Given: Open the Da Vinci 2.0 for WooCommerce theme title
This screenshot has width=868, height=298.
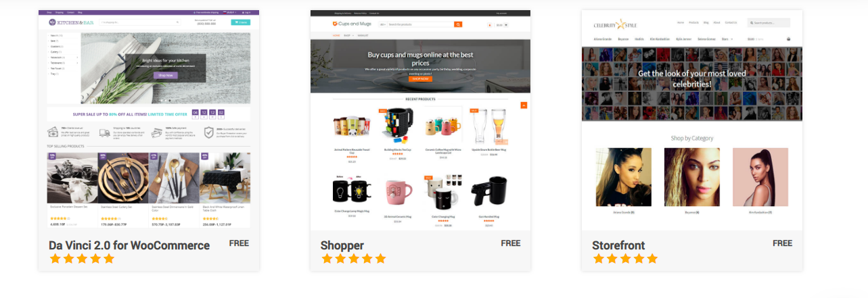Looking at the screenshot, I should (x=129, y=245).
